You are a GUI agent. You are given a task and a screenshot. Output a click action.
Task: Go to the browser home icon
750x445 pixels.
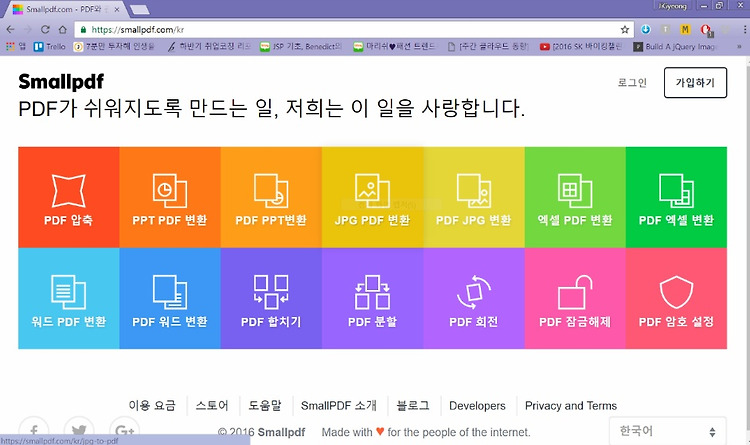click(62, 30)
